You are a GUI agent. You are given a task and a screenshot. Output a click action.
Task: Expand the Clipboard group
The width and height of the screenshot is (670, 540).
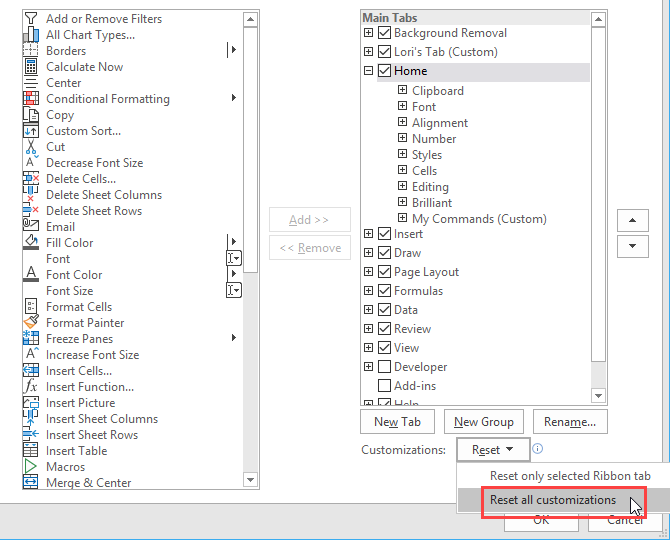[403, 90]
